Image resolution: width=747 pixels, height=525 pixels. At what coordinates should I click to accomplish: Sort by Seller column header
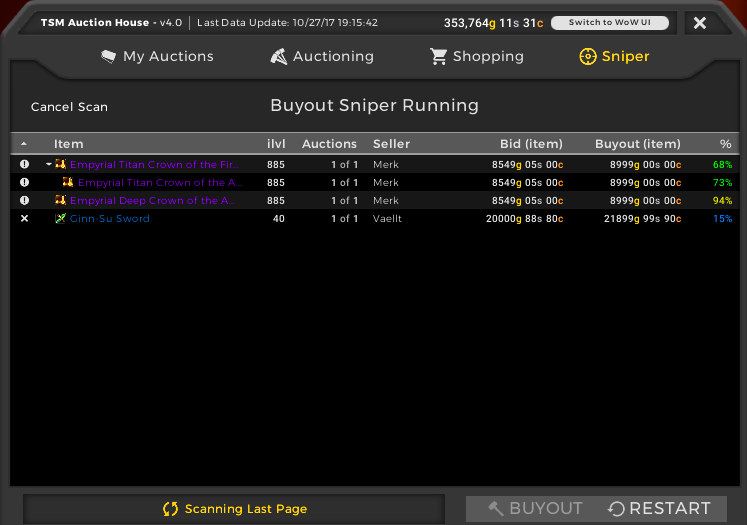click(391, 144)
